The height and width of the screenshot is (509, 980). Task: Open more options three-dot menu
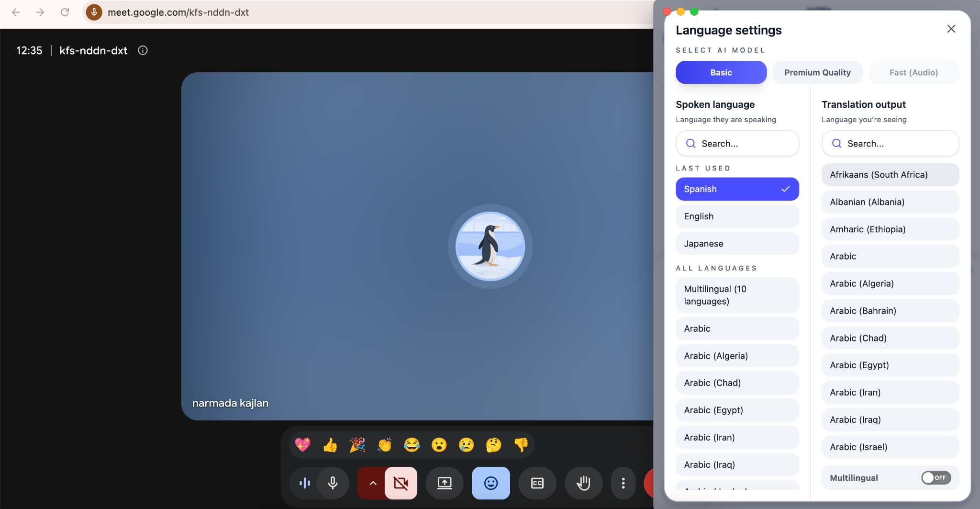(623, 483)
